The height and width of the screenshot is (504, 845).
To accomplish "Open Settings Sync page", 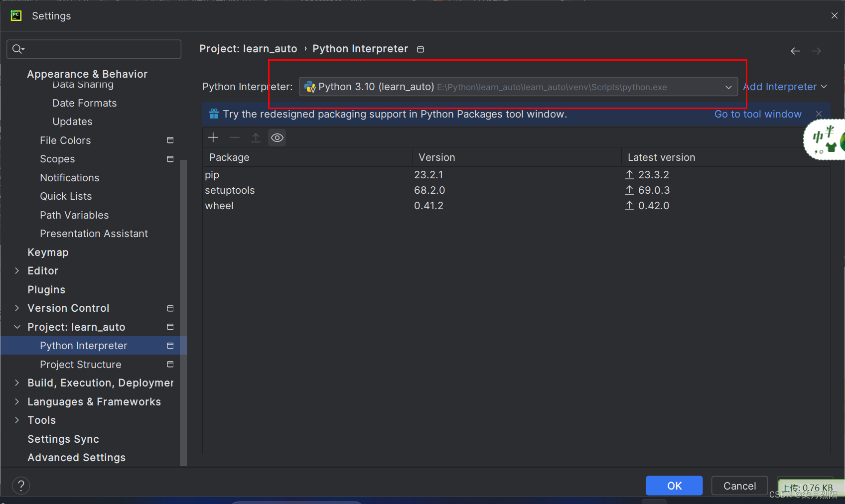I will click(x=63, y=439).
